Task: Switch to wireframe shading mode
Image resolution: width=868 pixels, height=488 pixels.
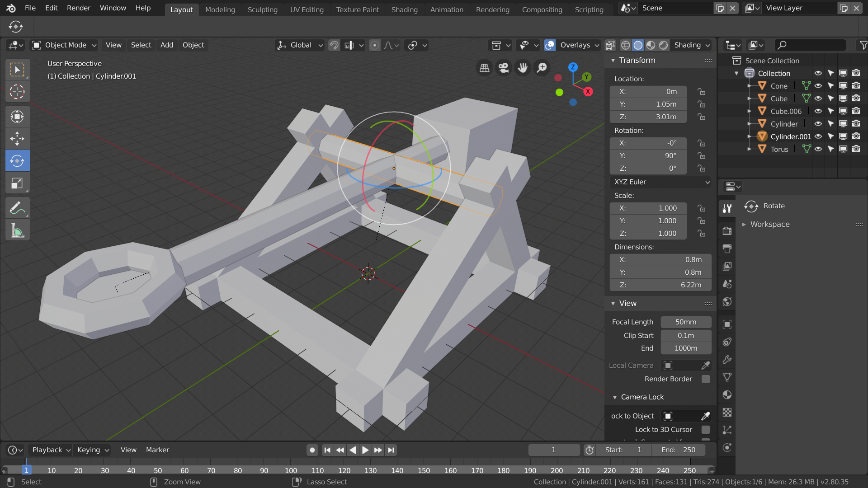Action: 626,45
